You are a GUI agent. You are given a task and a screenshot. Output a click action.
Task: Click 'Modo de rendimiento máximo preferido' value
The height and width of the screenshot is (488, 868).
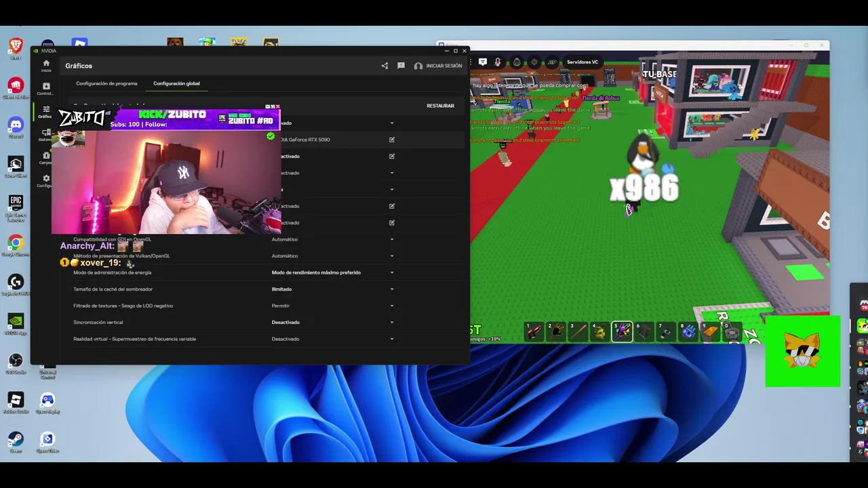(316, 272)
